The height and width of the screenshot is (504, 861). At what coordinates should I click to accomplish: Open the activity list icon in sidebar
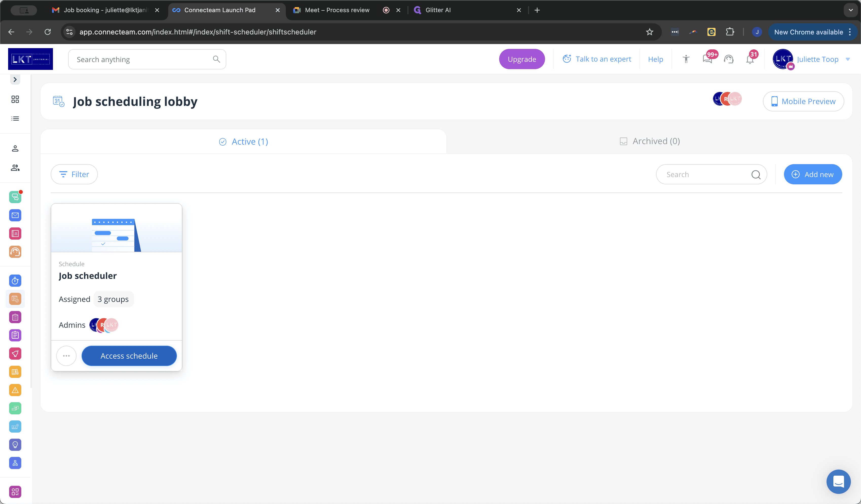click(15, 119)
